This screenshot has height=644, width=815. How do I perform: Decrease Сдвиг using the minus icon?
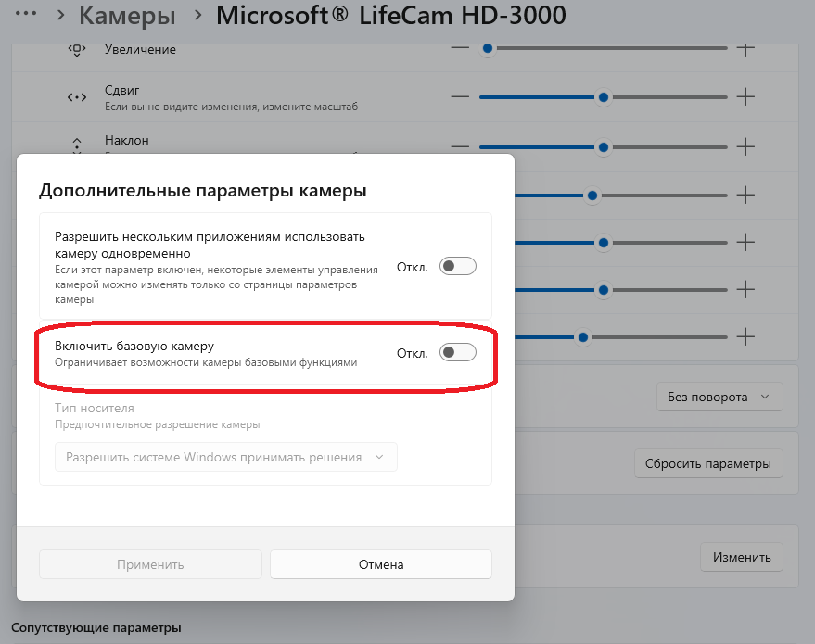tap(460, 96)
